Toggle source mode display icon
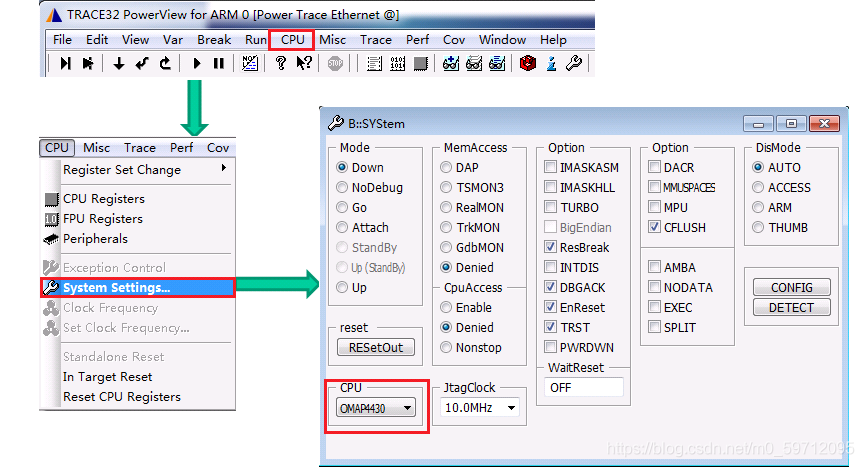Viewport: 864px width, 467px height. (250, 63)
